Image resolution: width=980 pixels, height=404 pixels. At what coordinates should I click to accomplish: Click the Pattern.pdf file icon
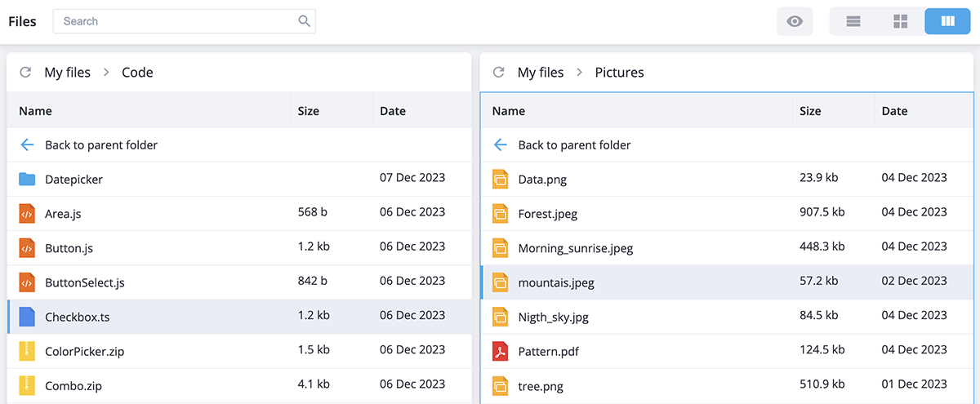(x=500, y=351)
